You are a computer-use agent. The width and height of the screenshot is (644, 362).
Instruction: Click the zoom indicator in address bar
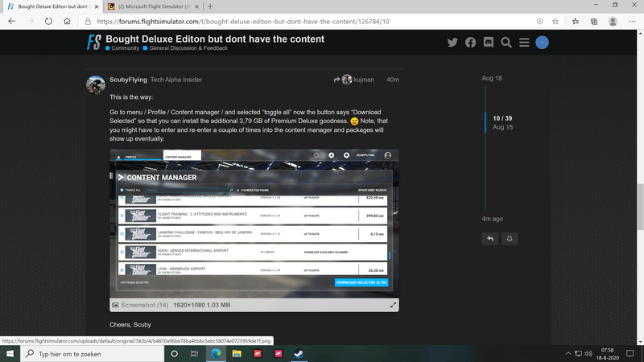[539, 22]
